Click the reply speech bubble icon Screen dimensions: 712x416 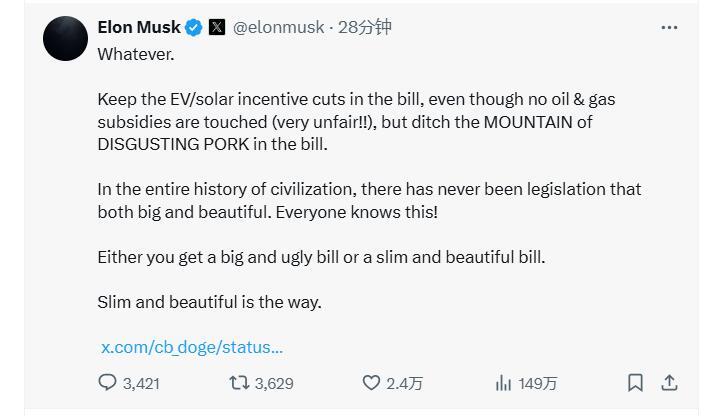click(x=107, y=382)
